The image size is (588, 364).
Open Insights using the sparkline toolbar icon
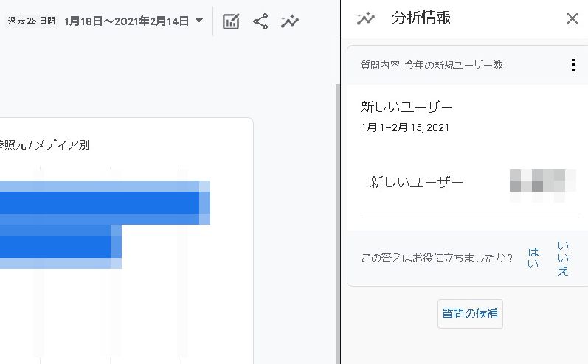click(290, 21)
